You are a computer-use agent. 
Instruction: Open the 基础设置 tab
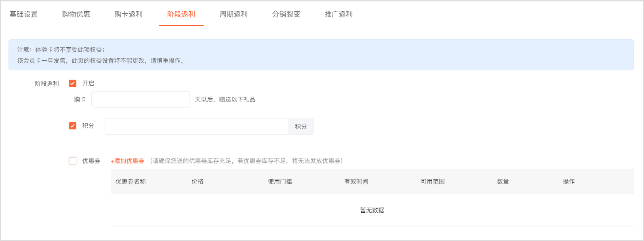(x=24, y=14)
